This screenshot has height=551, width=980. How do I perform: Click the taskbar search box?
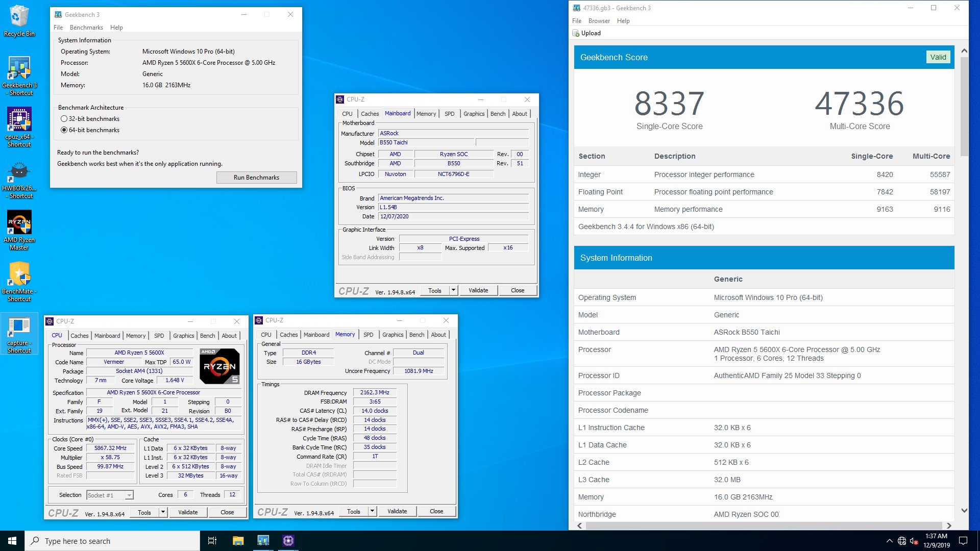pyautogui.click(x=112, y=541)
